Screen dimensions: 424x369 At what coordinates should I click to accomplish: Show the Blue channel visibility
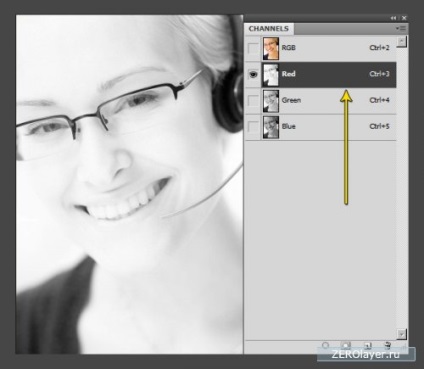pyautogui.click(x=253, y=127)
